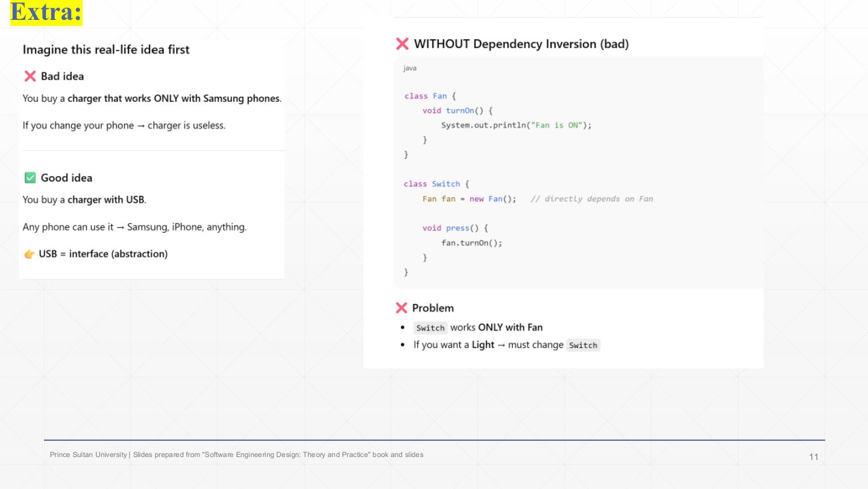Select the Extra: slide title
The width and height of the screenshot is (868, 489).
point(46,12)
